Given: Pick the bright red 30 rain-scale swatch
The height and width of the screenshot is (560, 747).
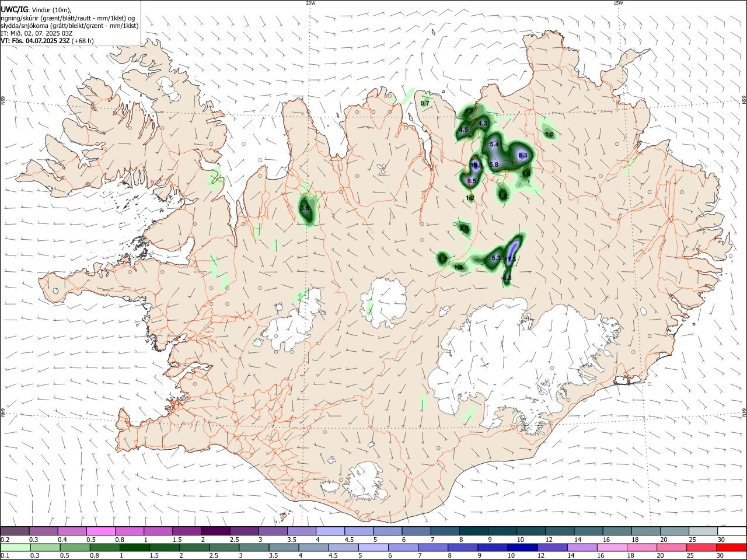Looking at the screenshot, I should click(x=732, y=547).
